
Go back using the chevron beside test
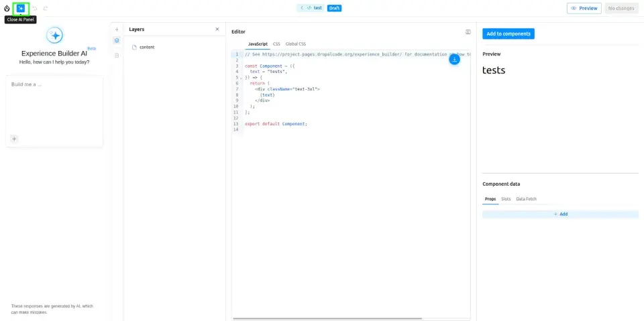point(302,8)
